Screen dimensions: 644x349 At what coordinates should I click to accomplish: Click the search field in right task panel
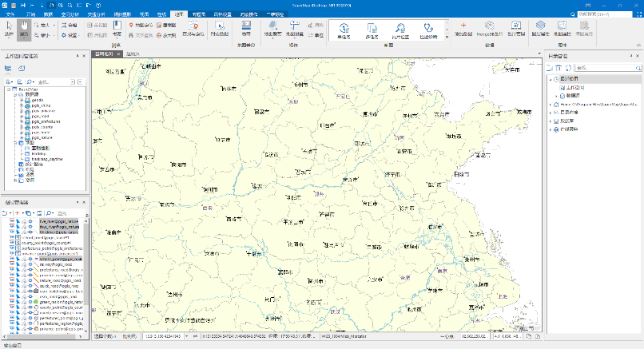599,67
